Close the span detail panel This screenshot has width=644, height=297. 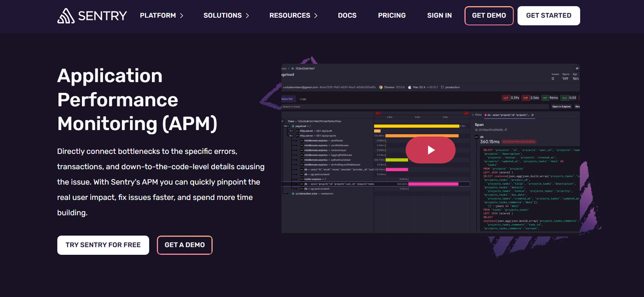point(477,115)
